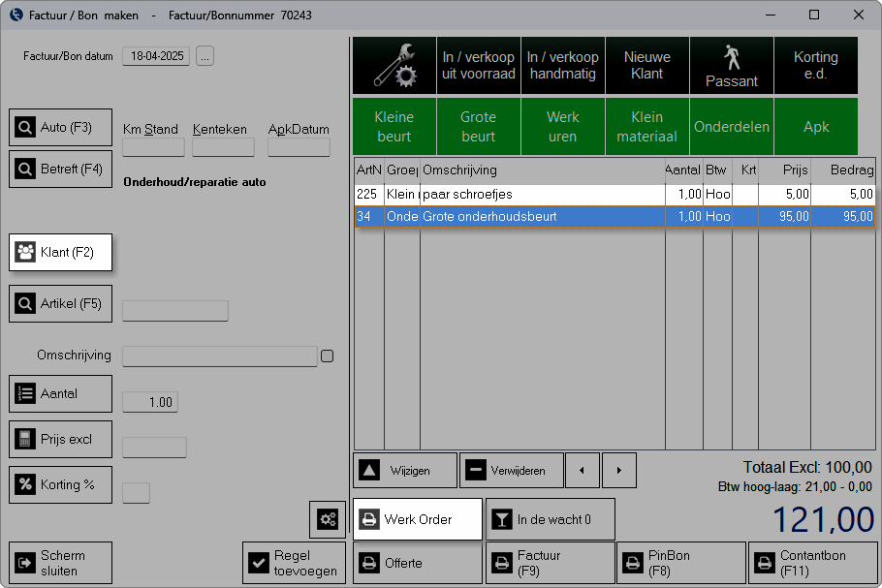Click the checkmark icon on Regel toevoegen
Viewport: 882px width, 588px height.
coord(259,563)
